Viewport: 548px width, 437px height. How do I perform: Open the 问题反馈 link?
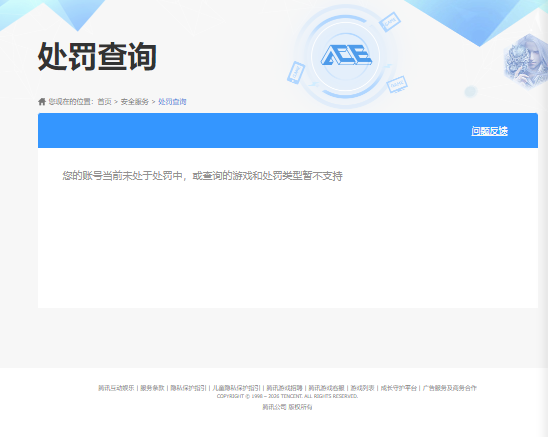click(489, 131)
